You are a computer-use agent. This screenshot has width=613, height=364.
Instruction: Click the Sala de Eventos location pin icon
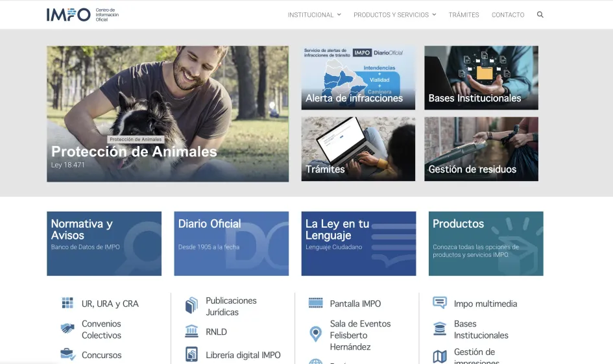[x=316, y=335]
